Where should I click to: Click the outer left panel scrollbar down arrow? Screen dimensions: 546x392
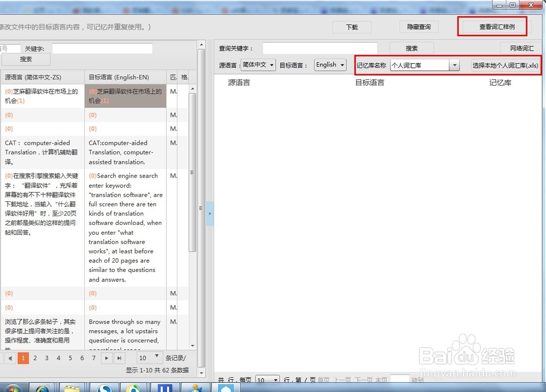coord(201,373)
